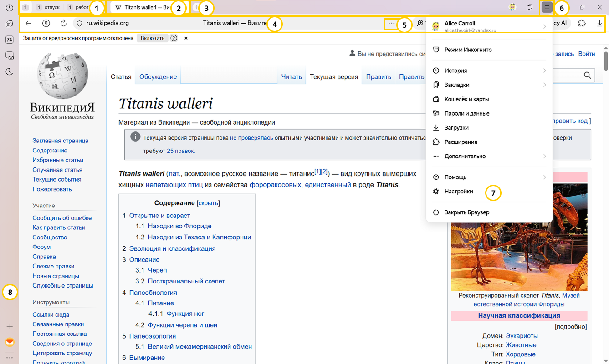
Task: Click the page reload icon
Action: (64, 23)
